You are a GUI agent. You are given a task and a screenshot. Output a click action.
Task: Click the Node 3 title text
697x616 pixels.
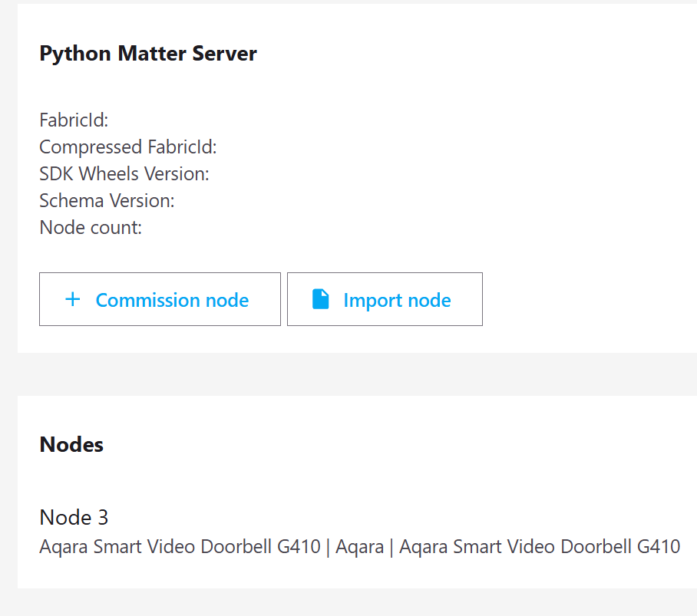[74, 518]
